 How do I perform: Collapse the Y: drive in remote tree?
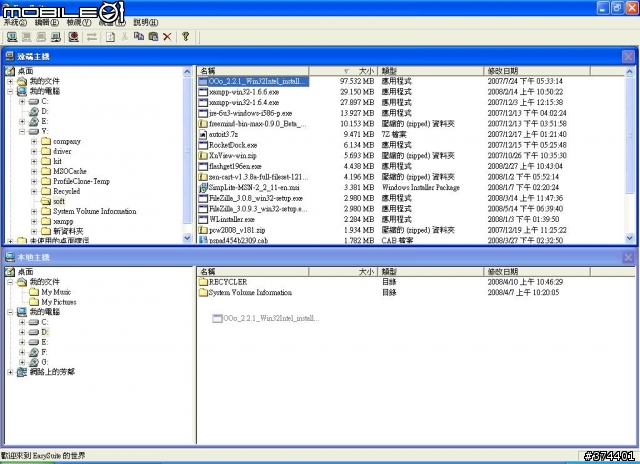click(x=22, y=132)
